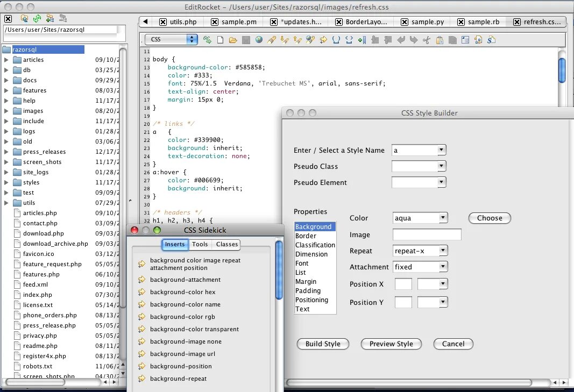Click the Image text field
574x392 pixels.
tap(427, 234)
